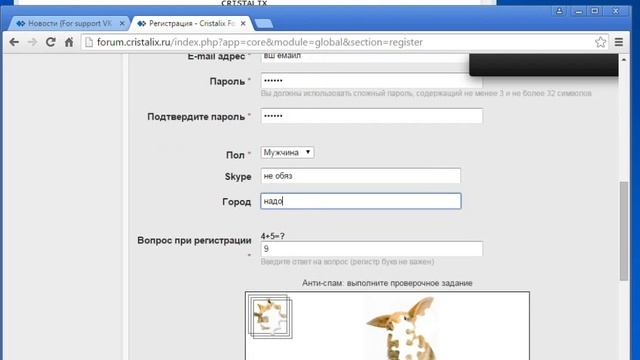Viewport: 640px width, 360px height.
Task: Switch to the Новости For support VK tab
Action: 69,24
